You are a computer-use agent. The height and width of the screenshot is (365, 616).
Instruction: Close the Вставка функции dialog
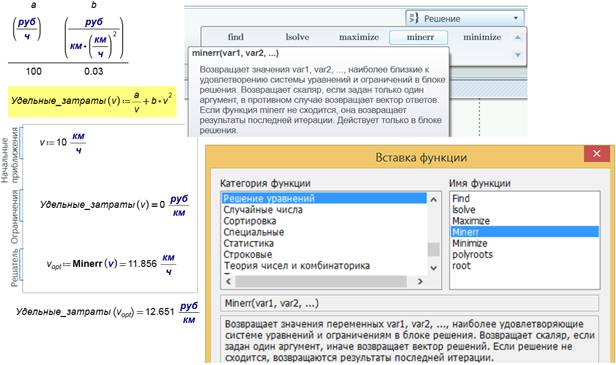click(596, 154)
